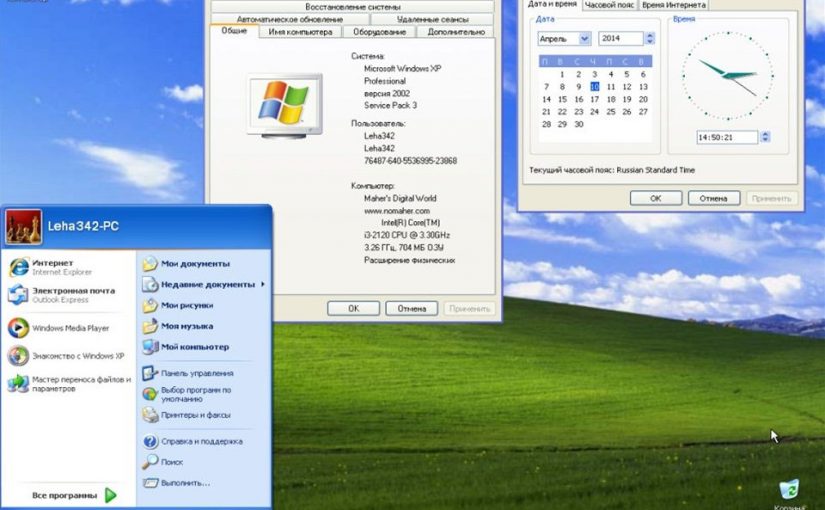Click OK in Date and Time window
The height and width of the screenshot is (510, 825).
tap(656, 198)
